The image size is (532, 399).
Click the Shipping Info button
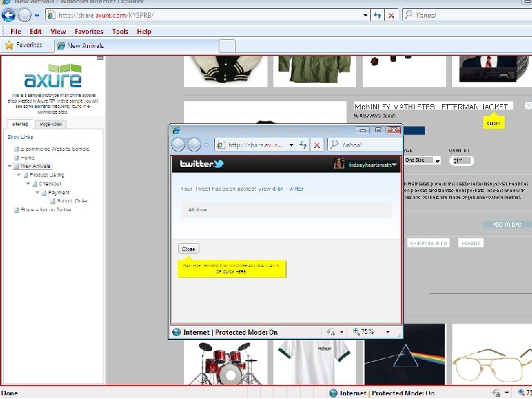coord(428,243)
